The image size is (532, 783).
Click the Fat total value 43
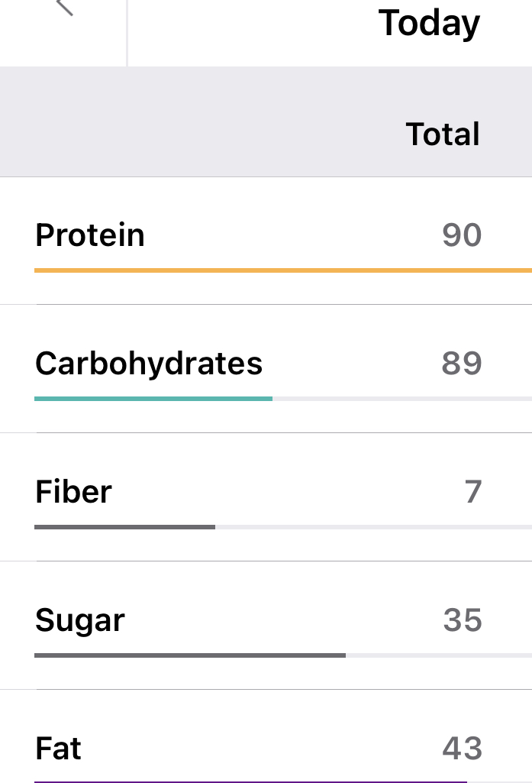[x=463, y=749]
